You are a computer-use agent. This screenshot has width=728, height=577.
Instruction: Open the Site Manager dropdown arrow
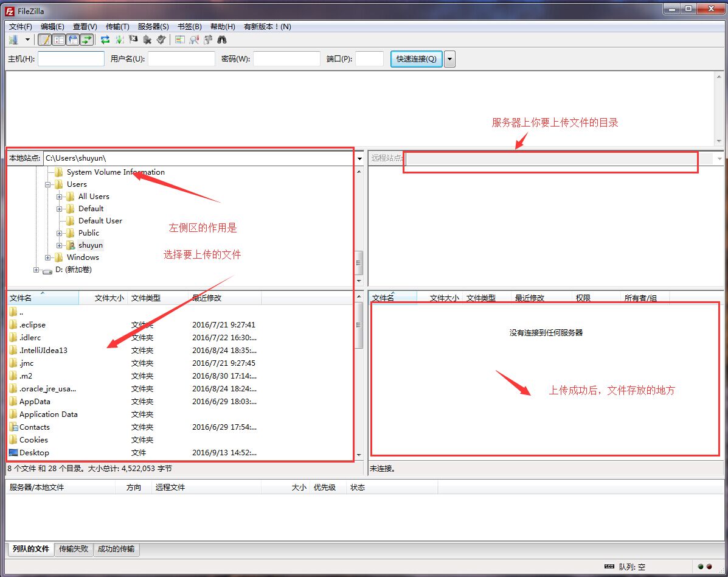pyautogui.click(x=27, y=40)
